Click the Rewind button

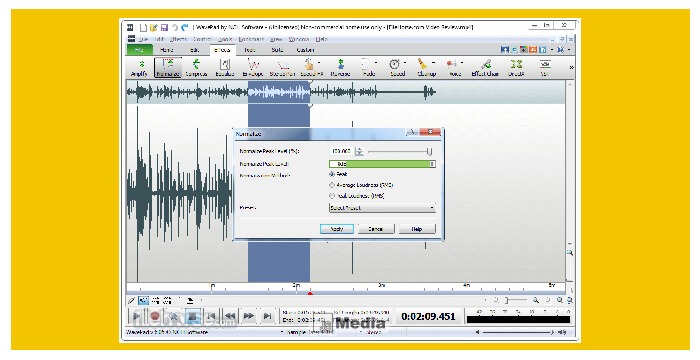(x=230, y=317)
